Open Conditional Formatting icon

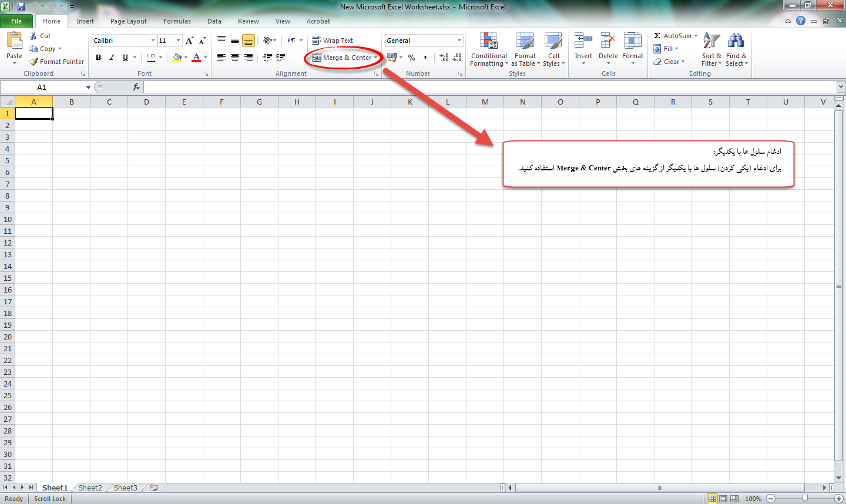pos(488,41)
